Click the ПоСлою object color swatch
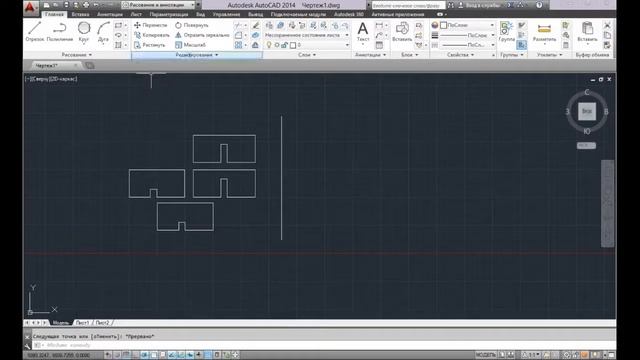Image resolution: width=640 pixels, height=360 pixels. coord(444,25)
